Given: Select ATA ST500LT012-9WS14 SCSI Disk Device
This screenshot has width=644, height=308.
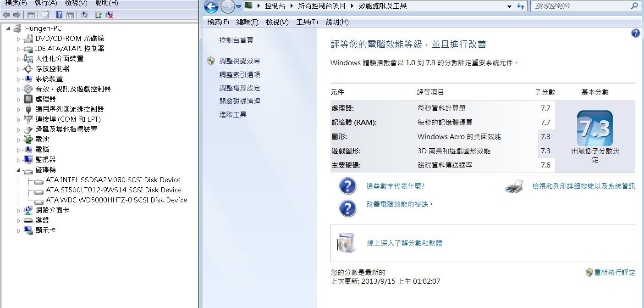Looking at the screenshot, I should [x=114, y=190].
